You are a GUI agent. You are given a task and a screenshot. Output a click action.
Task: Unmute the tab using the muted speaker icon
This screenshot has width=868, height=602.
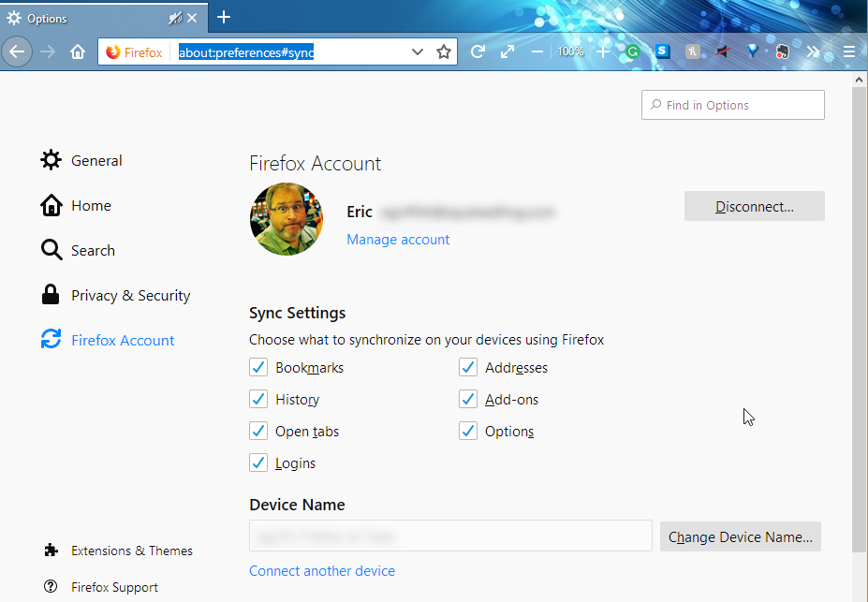point(175,19)
